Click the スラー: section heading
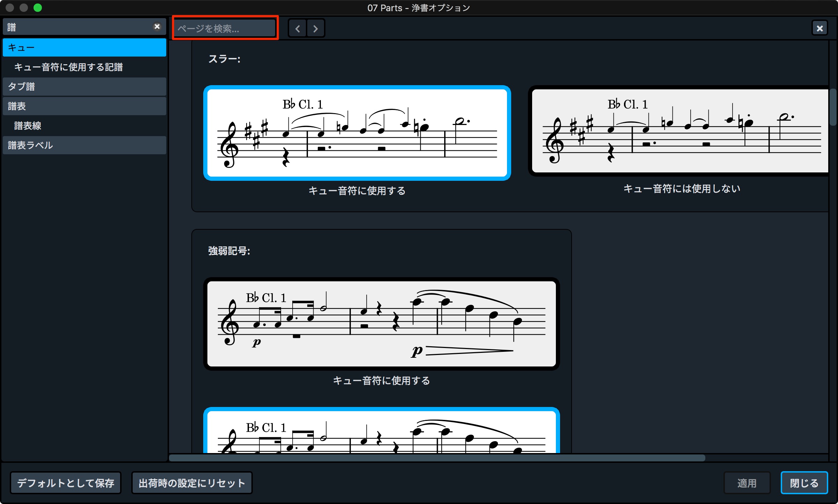 coord(224,59)
